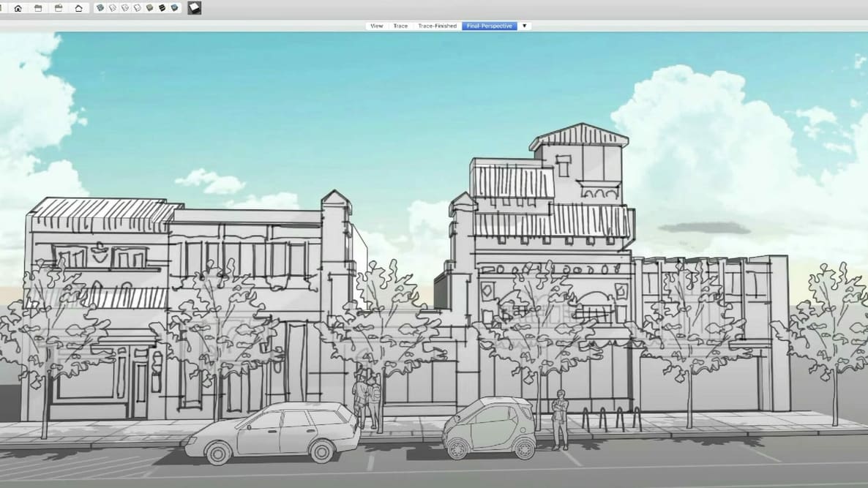Enable the X-ray style, first bluish cube icon
The height and width of the screenshot is (488, 868).
pyautogui.click(x=100, y=8)
